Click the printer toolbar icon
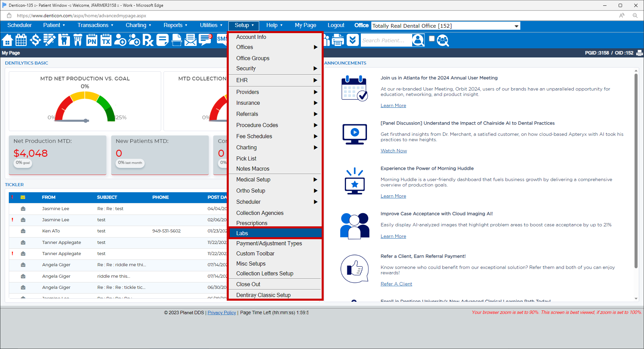 [x=338, y=40]
